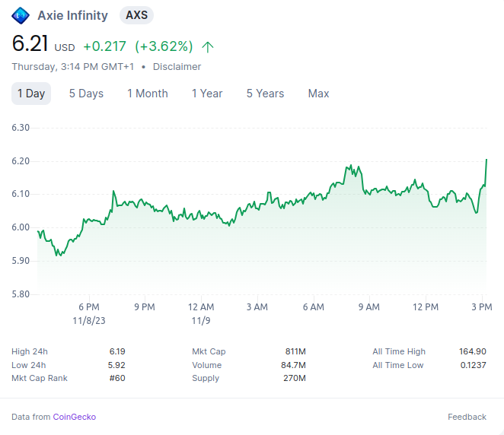Click the USD currency label
This screenshot has height=435, width=504.
[65, 48]
